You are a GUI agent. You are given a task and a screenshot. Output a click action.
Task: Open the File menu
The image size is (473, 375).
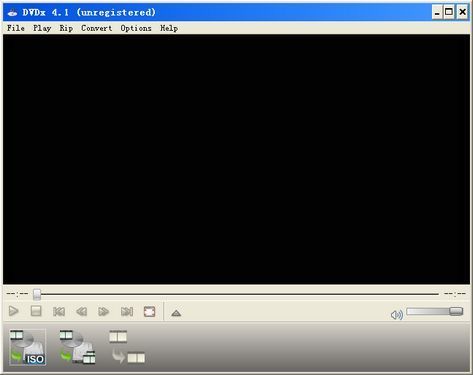point(16,28)
